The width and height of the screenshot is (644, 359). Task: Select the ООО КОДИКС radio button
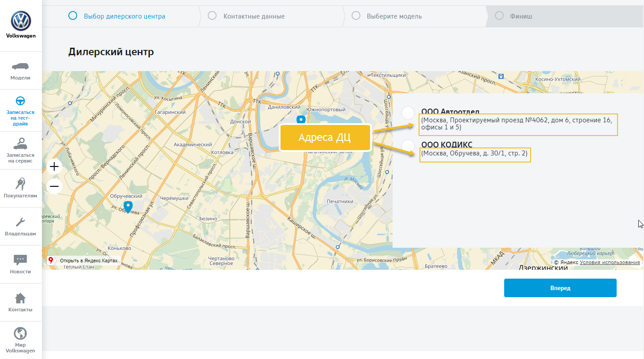[x=408, y=146]
